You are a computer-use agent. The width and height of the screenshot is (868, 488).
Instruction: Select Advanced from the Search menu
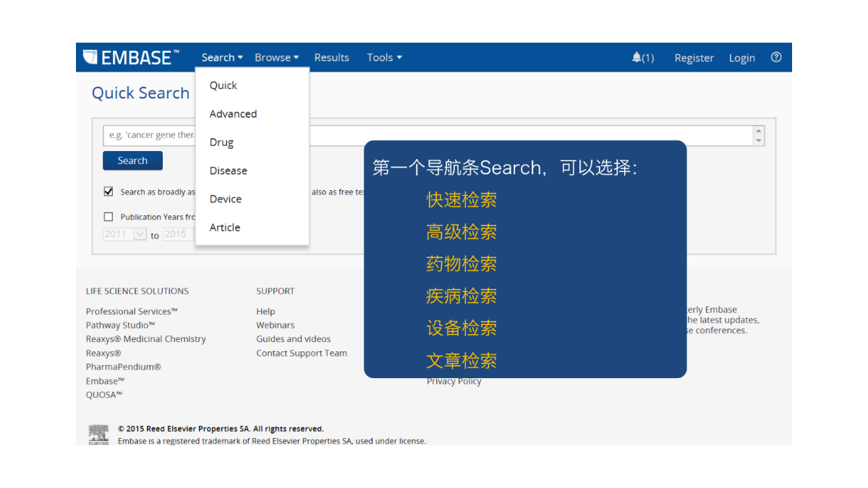pyautogui.click(x=233, y=114)
